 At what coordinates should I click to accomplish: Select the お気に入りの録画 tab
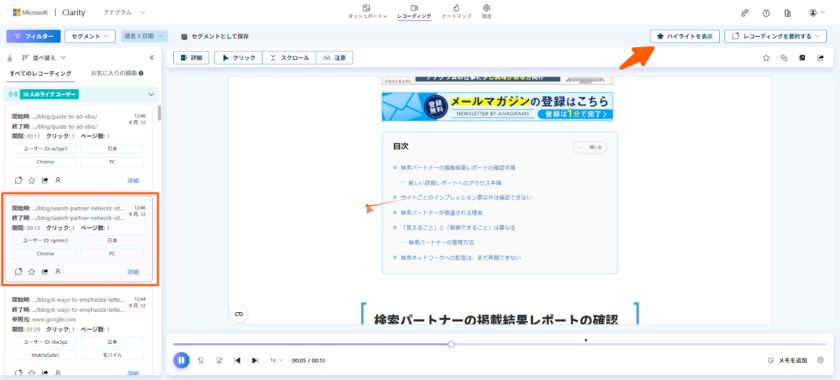coord(116,73)
